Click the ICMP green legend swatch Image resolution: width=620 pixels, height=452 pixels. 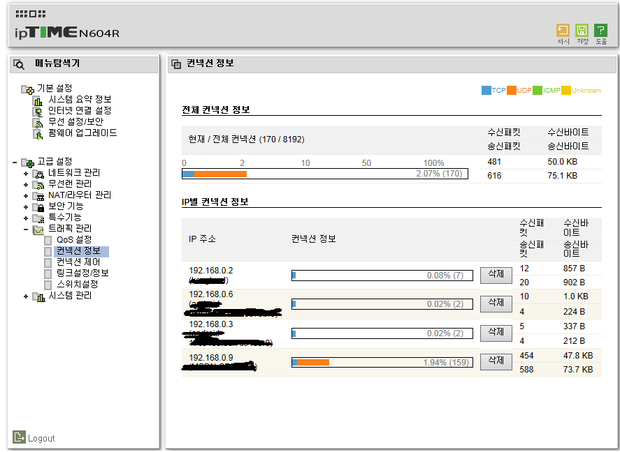coord(537,91)
